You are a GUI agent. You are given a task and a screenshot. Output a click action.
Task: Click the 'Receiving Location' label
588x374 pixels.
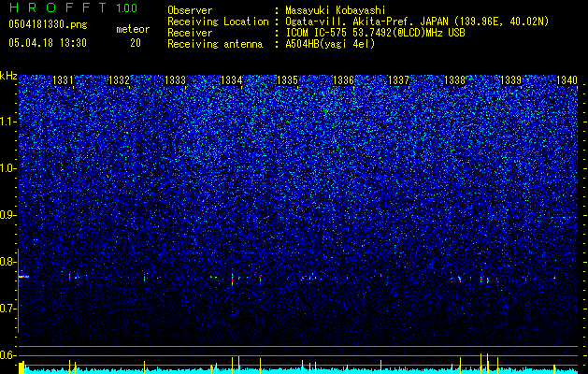[x=218, y=22]
